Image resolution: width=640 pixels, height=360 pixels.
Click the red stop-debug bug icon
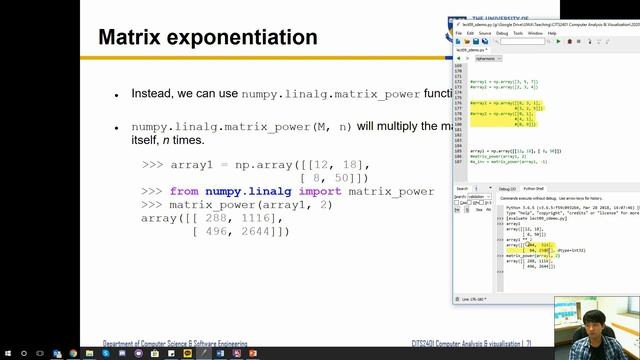(x=570, y=41)
